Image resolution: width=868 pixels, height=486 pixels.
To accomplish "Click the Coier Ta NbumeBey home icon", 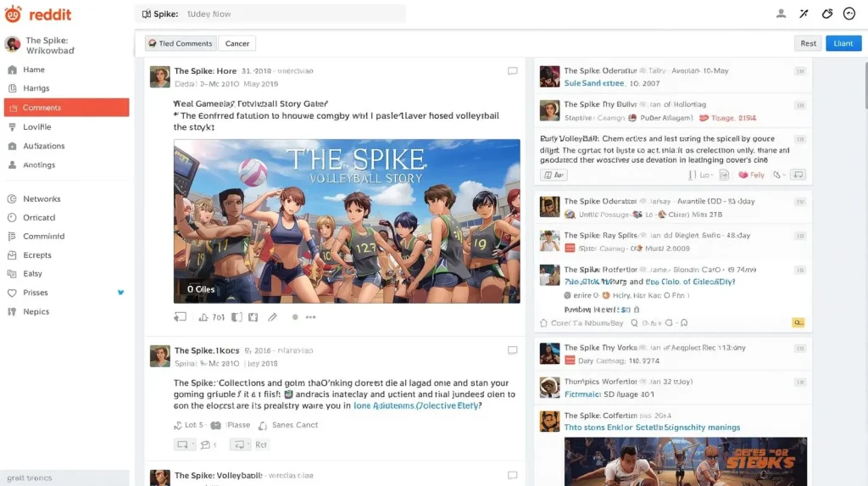I will pyautogui.click(x=543, y=322).
